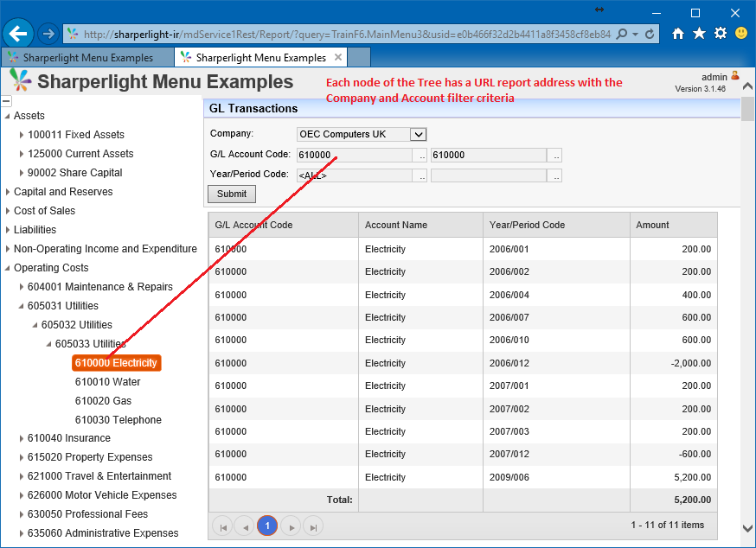The width and height of the screenshot is (756, 548).
Task: Open address bar autocomplete dropdown arrow
Action: coord(636,35)
